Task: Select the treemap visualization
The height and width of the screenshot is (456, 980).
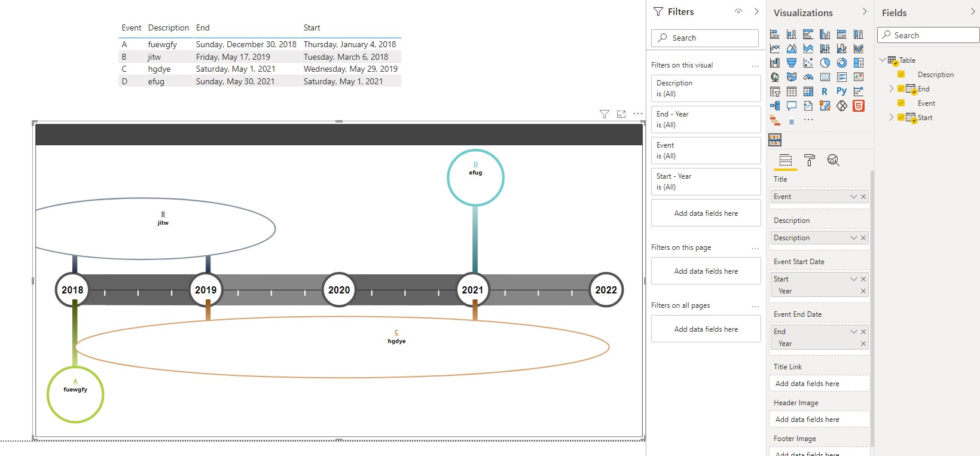Action: tap(859, 63)
